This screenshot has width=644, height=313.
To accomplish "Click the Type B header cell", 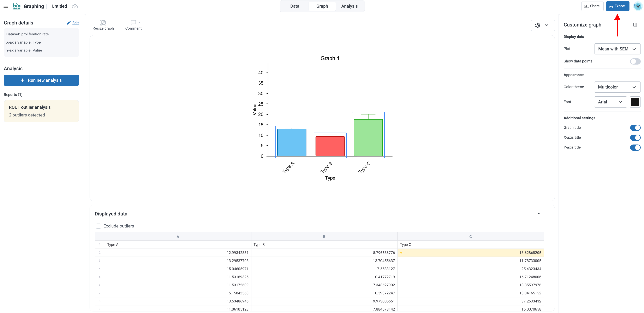I will 324,245.
